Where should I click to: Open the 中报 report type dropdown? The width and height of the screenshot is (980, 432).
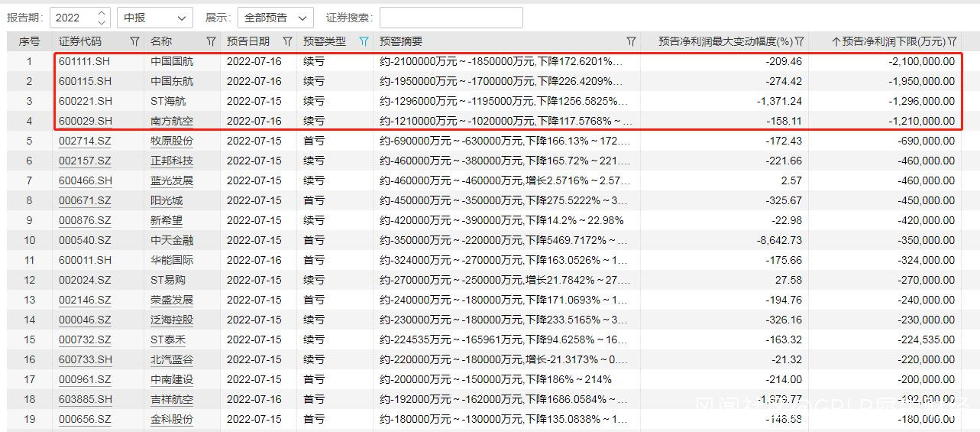tap(154, 18)
